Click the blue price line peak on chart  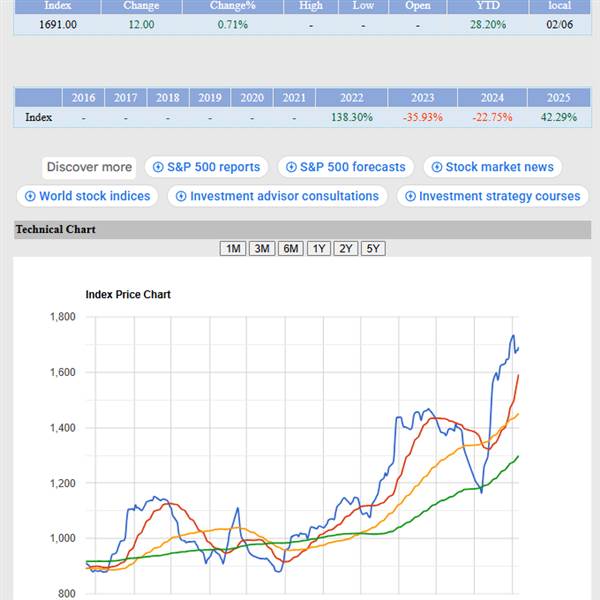[x=513, y=336]
